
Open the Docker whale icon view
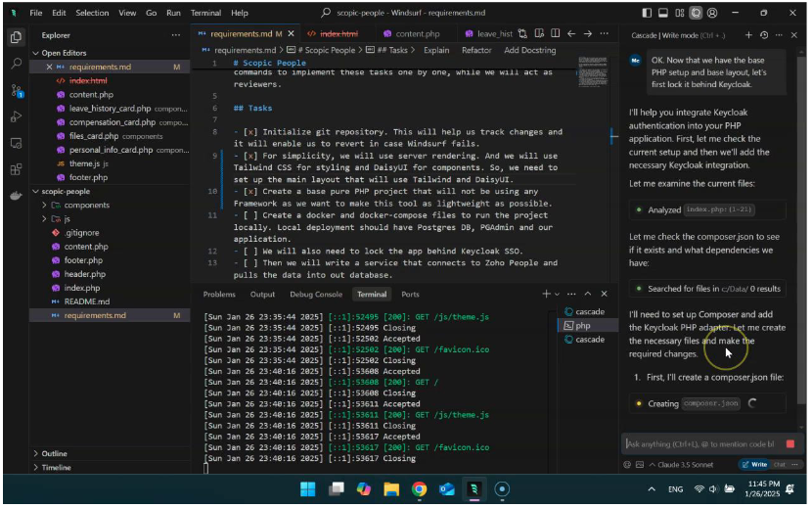[16, 195]
